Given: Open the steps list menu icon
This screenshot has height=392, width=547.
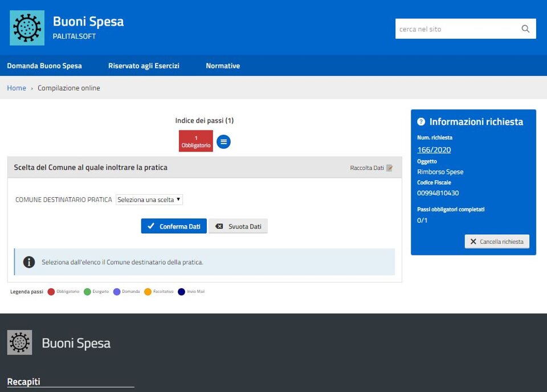Looking at the screenshot, I should point(223,142).
